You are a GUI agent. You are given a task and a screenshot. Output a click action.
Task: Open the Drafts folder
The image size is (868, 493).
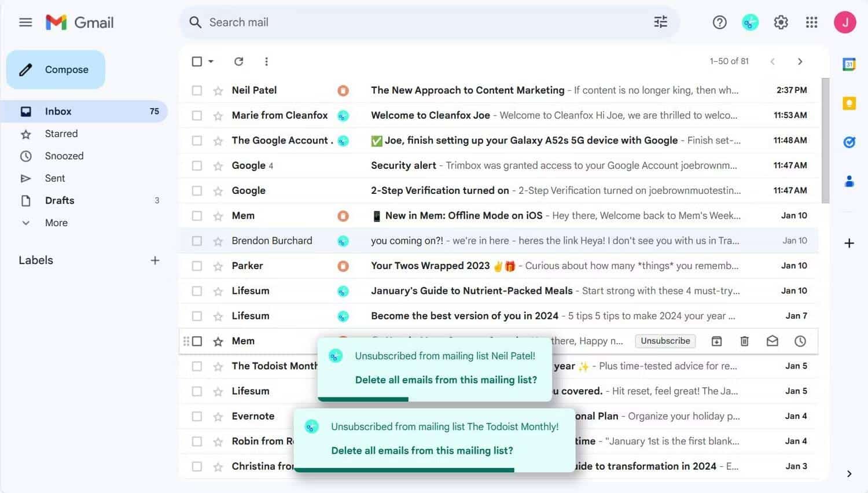click(x=60, y=201)
